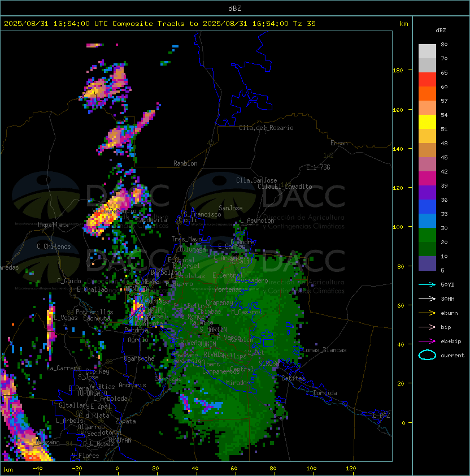Select the pink bip arrow legend symbol
The image size is (470, 476).
point(427,327)
